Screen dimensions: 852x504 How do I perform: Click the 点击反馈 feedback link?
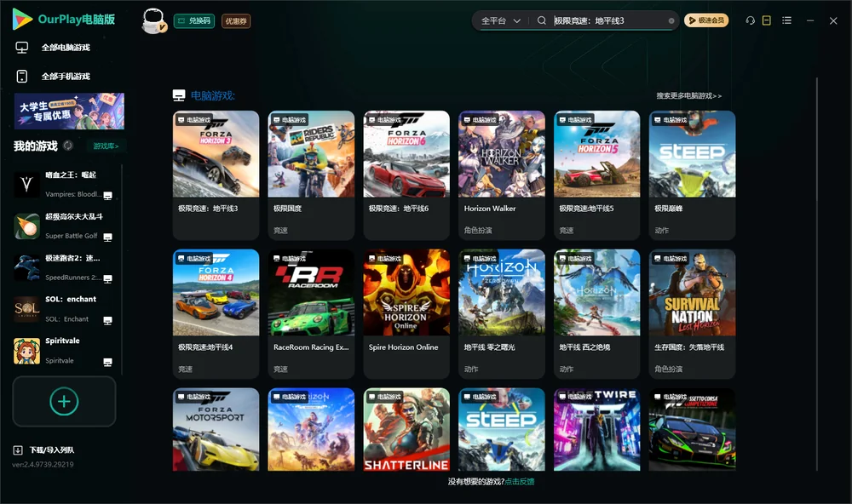tap(520, 482)
